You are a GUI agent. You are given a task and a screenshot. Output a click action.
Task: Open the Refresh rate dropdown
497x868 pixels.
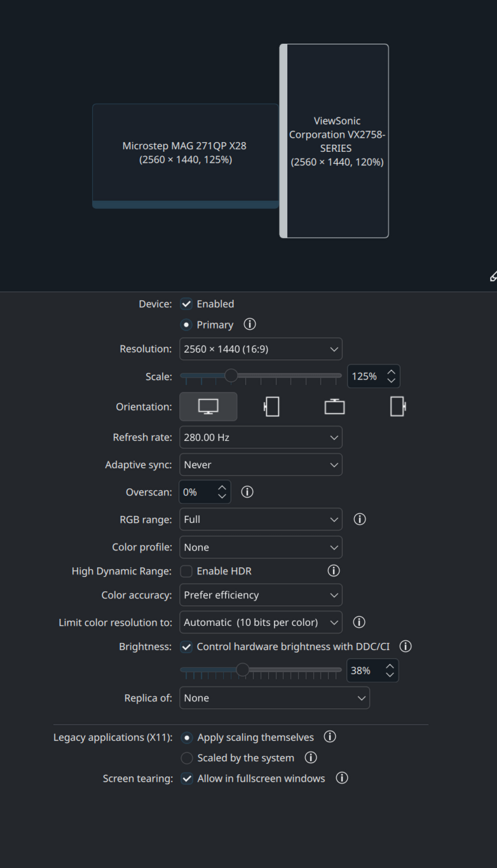coord(261,437)
